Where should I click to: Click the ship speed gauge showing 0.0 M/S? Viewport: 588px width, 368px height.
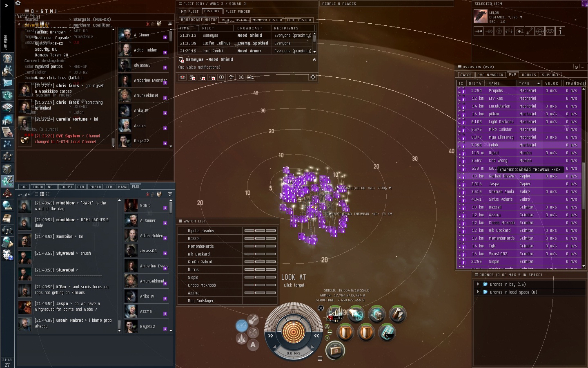pos(293,353)
